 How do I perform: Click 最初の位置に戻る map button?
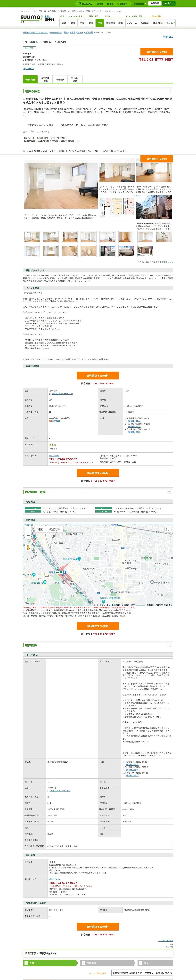(x=75, y=534)
